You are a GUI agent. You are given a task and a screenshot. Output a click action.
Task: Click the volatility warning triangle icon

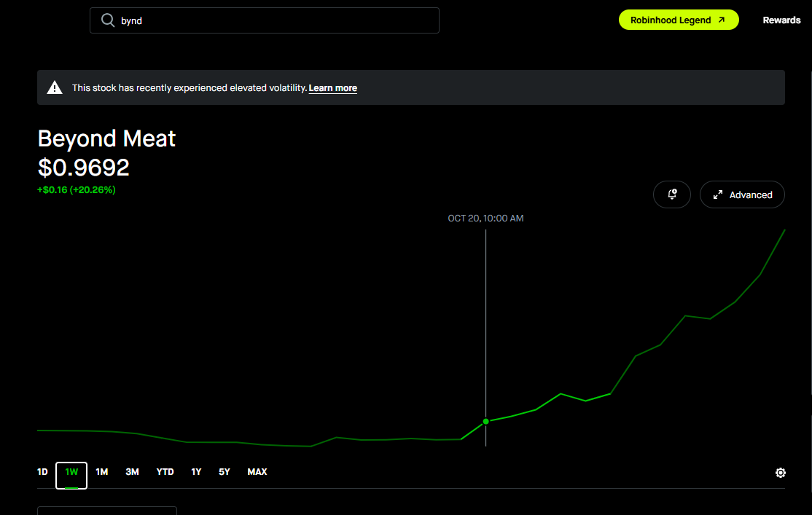(x=55, y=87)
